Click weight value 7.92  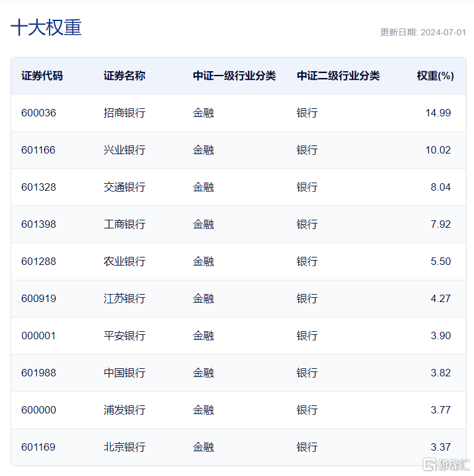(x=441, y=224)
